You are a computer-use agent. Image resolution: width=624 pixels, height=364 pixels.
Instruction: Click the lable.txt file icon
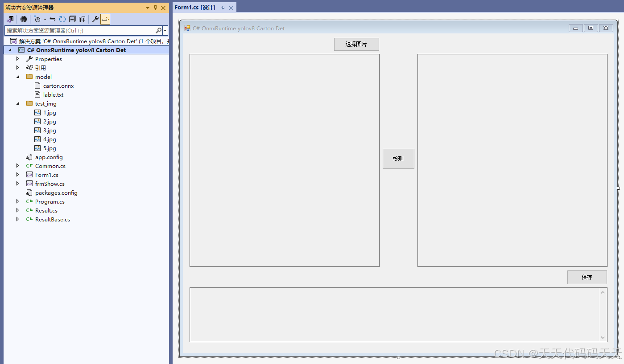(x=37, y=94)
